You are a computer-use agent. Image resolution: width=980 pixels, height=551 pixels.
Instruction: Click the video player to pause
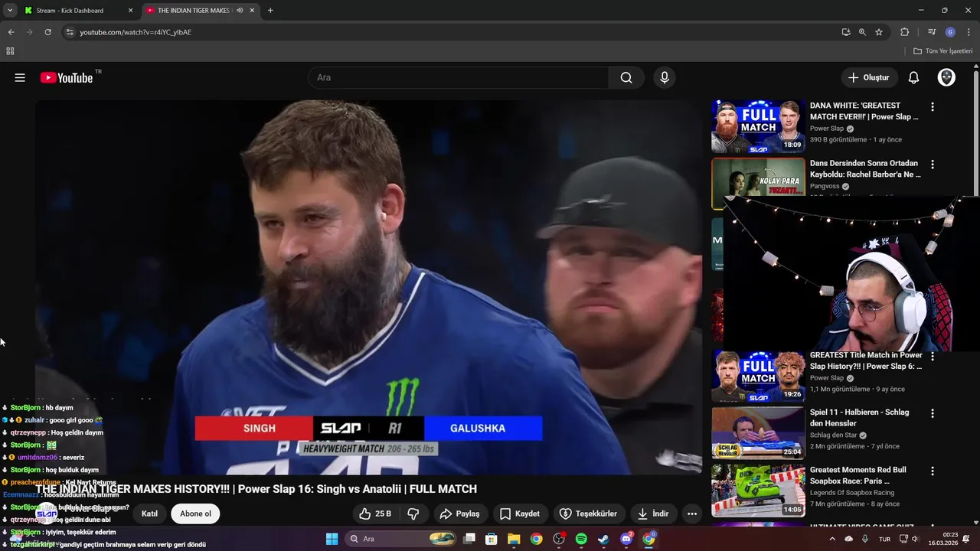368,287
